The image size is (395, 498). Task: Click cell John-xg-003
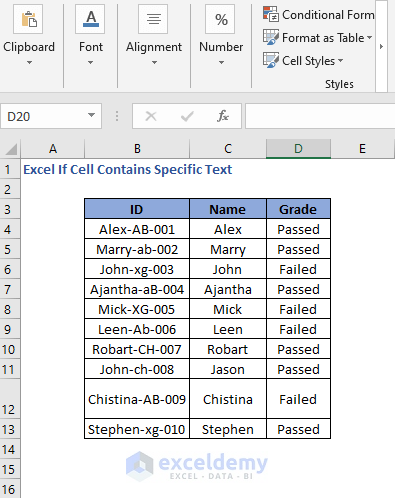137,269
